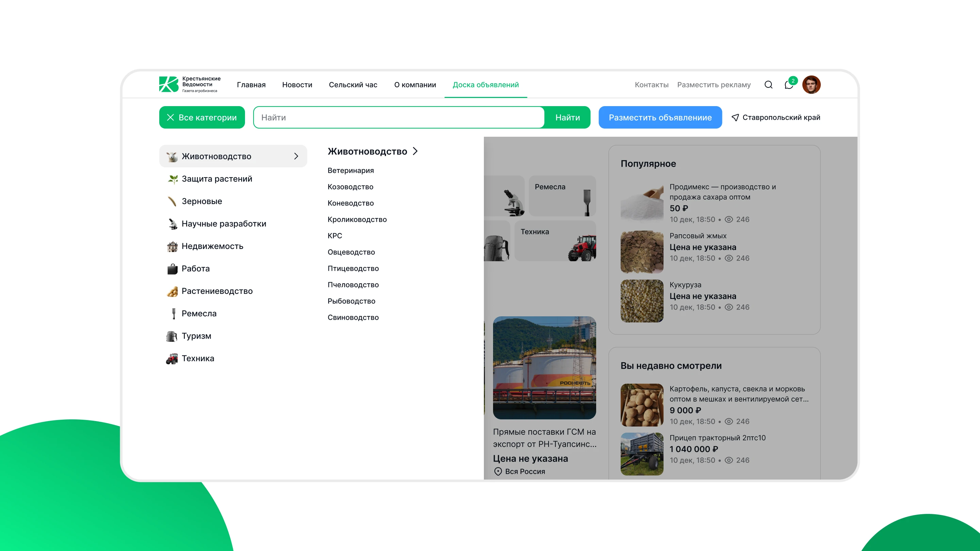The image size is (980, 551).
Task: Open Коневодство subcategory
Action: [350, 203]
